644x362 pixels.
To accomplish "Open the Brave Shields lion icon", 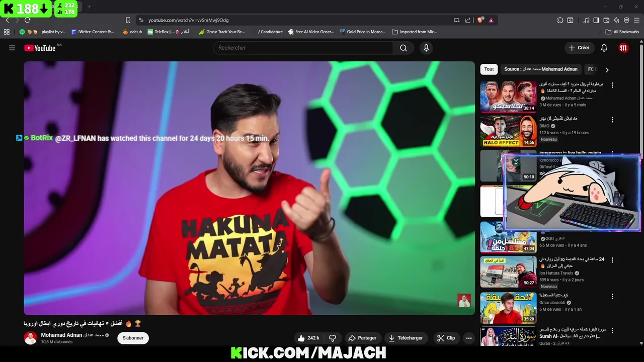I will [x=480, y=20].
